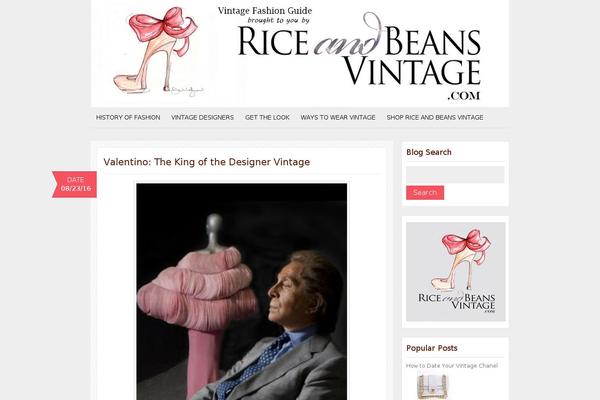The image size is (600, 400).
Task: Open How to Date Your Vintage Chanel
Action: point(452,366)
